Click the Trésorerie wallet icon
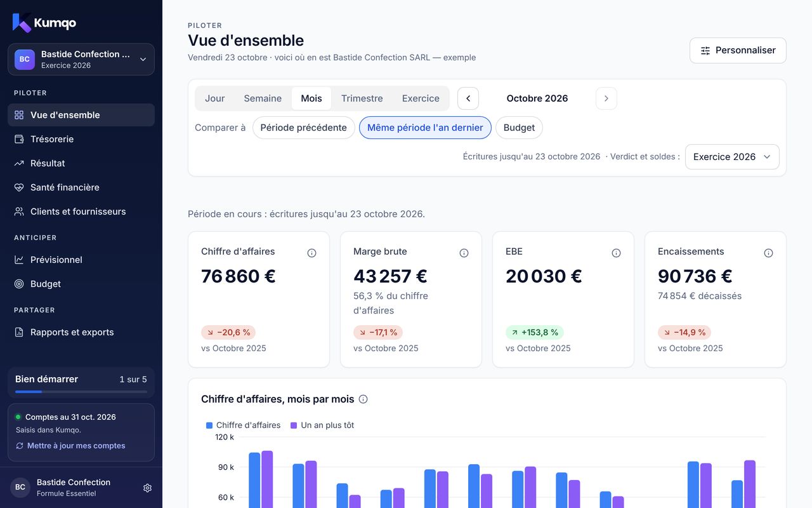812x508 pixels. (x=19, y=139)
